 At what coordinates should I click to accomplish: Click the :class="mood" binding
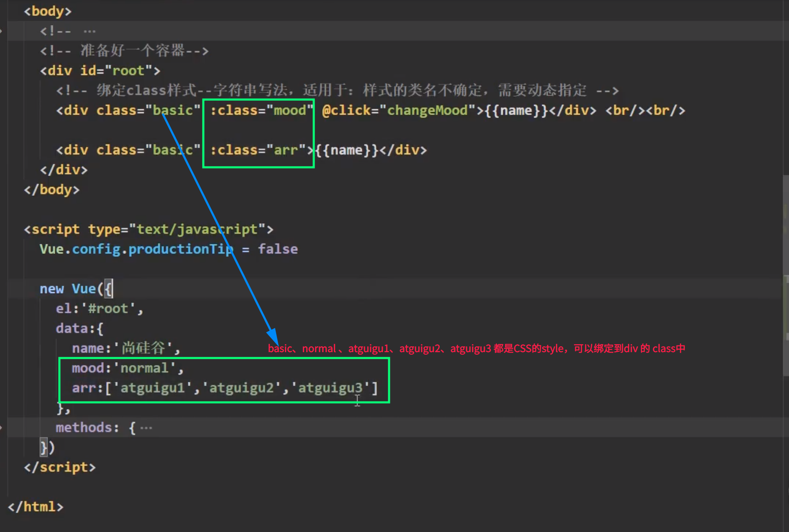(261, 110)
